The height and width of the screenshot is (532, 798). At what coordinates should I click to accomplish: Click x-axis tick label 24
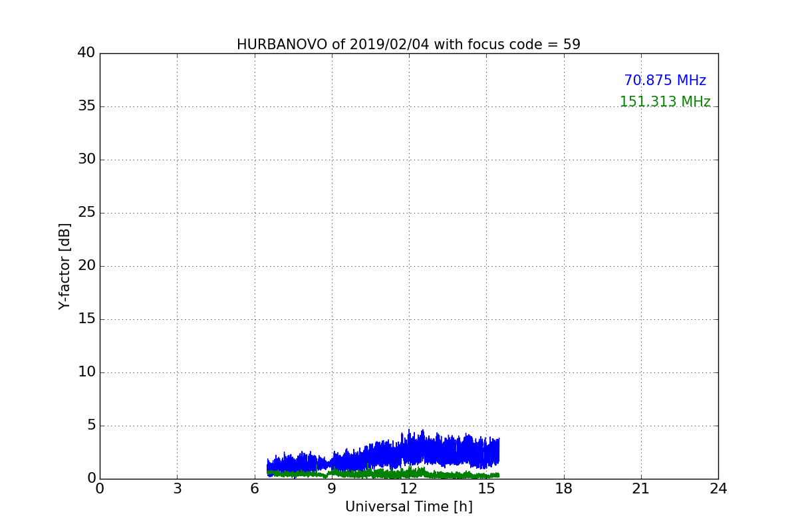pyautogui.click(x=718, y=489)
